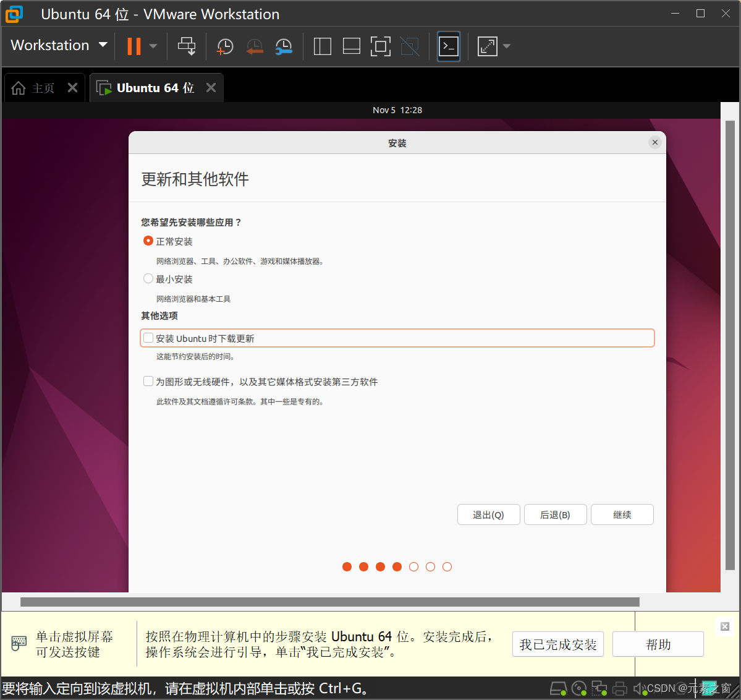Click the vertical scrollbar of VM view
Screen dimensions: 741x700
[x=730, y=345]
